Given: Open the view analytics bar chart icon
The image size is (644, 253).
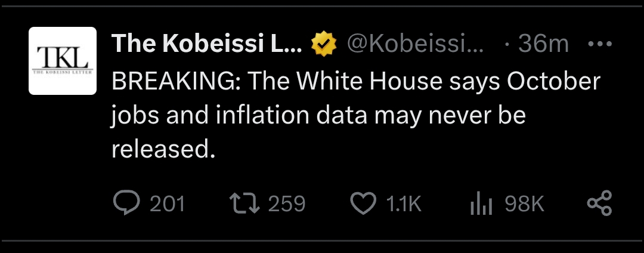Looking at the screenshot, I should click(x=480, y=204).
